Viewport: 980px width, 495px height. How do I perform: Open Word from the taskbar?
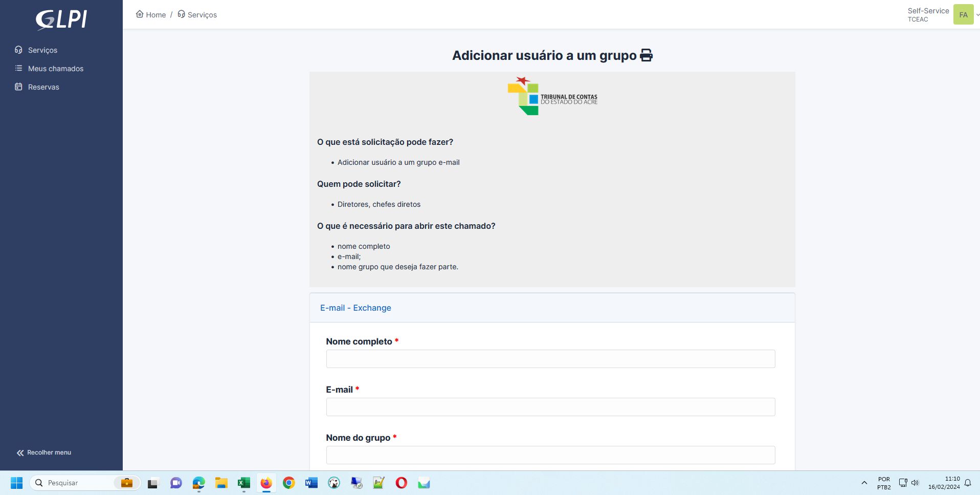311,483
